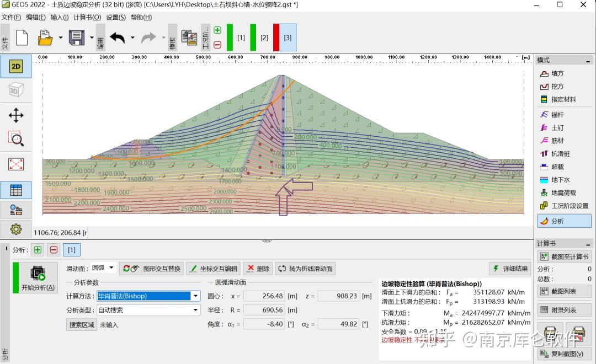Open the drawing legend settings icon
Screen dimensions: 596x364
point(15,210)
